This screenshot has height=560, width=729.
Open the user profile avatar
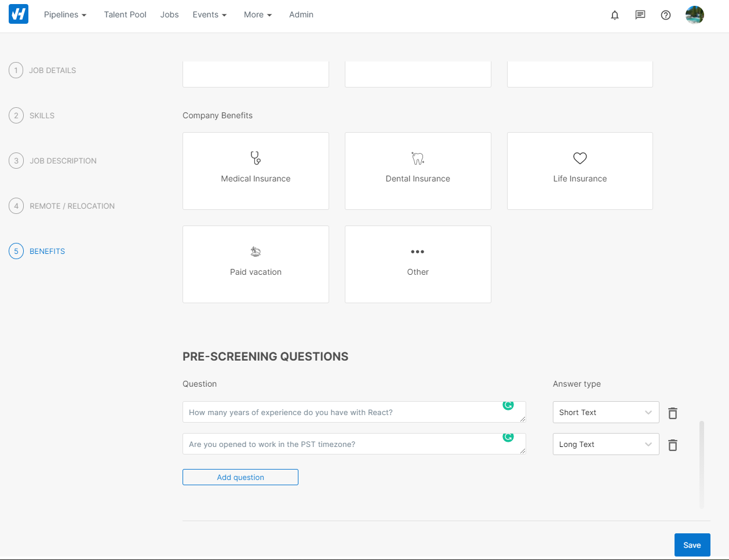coord(694,15)
